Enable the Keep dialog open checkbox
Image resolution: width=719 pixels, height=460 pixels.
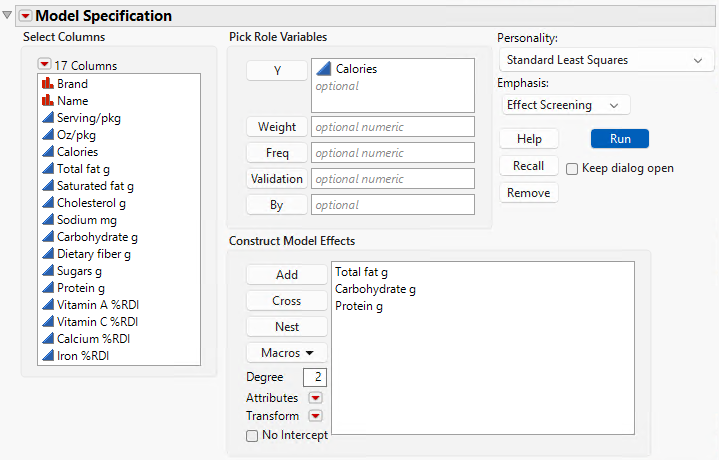572,168
